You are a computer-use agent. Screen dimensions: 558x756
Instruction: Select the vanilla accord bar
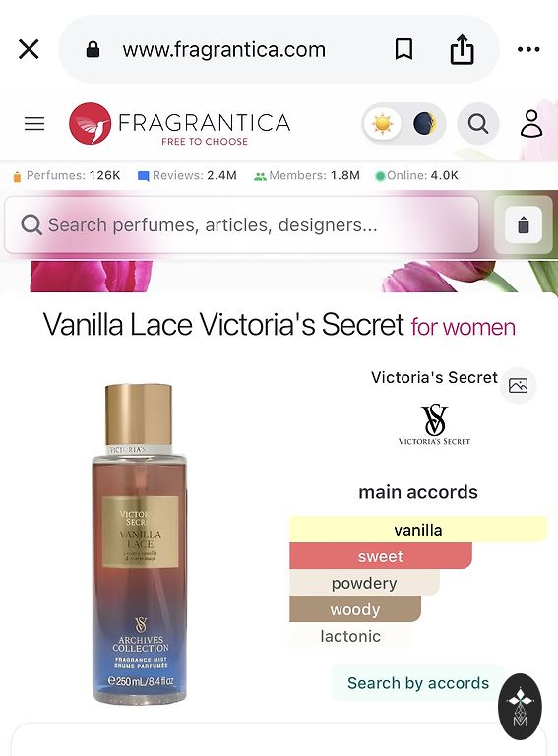418,530
